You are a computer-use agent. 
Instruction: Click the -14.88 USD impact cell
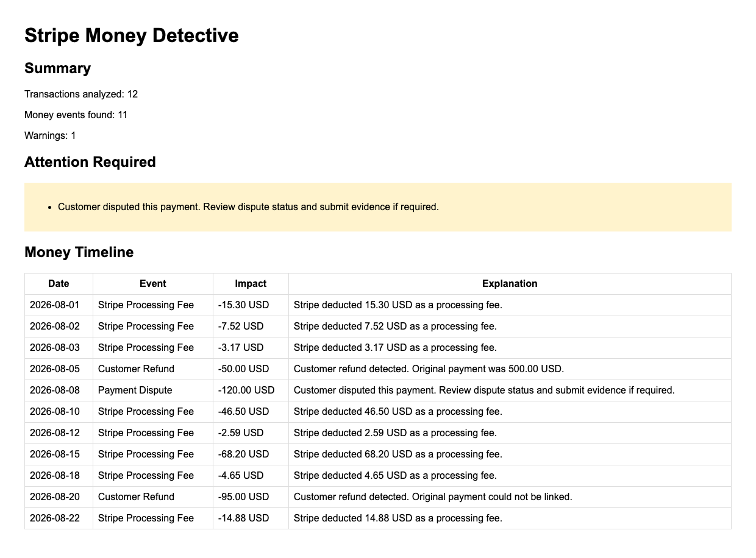click(251, 518)
